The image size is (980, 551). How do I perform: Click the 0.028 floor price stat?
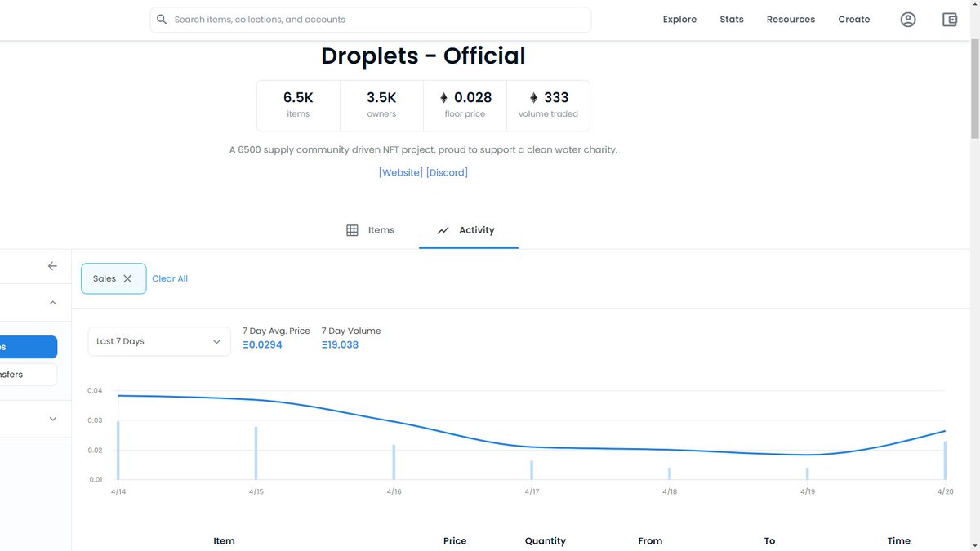tap(465, 104)
